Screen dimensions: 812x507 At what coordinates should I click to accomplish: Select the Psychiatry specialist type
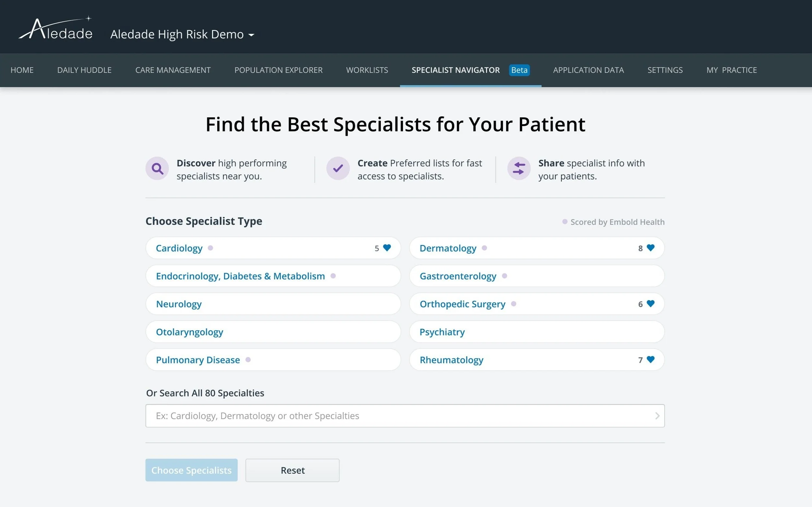(442, 332)
